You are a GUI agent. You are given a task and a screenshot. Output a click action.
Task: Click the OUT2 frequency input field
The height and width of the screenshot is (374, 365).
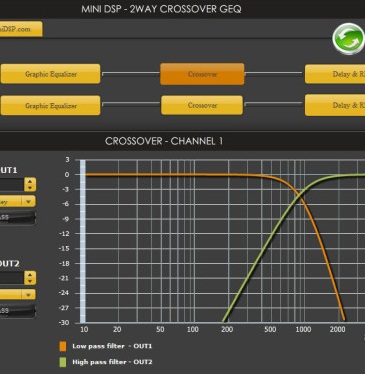(x=12, y=278)
